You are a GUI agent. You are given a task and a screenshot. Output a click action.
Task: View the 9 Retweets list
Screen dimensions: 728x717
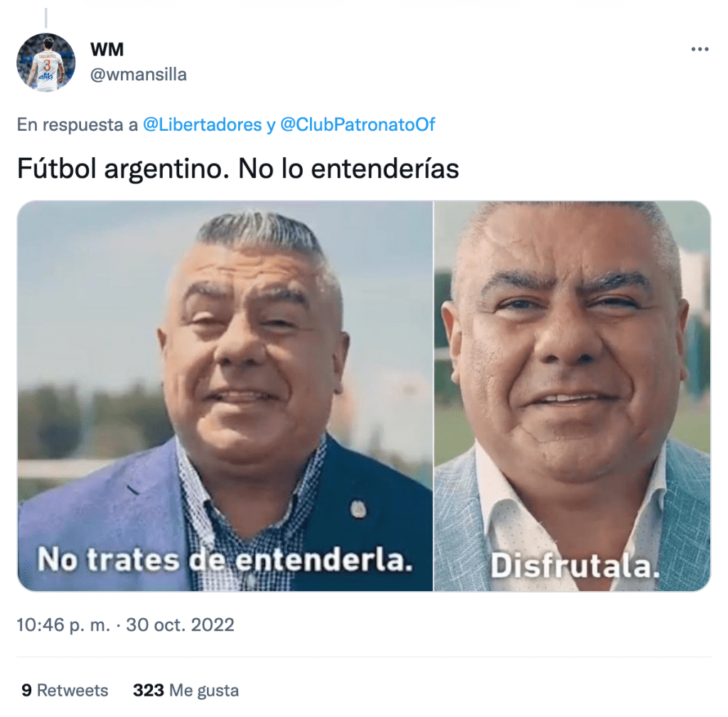click(65, 690)
